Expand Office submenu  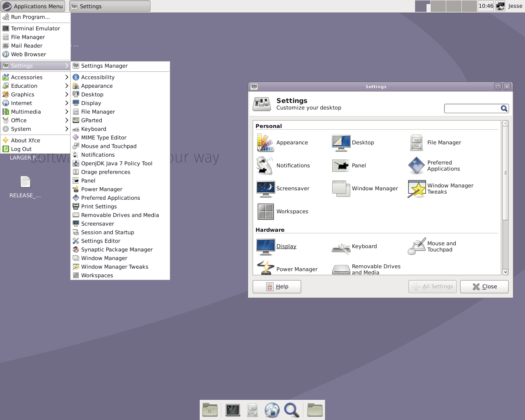point(35,120)
